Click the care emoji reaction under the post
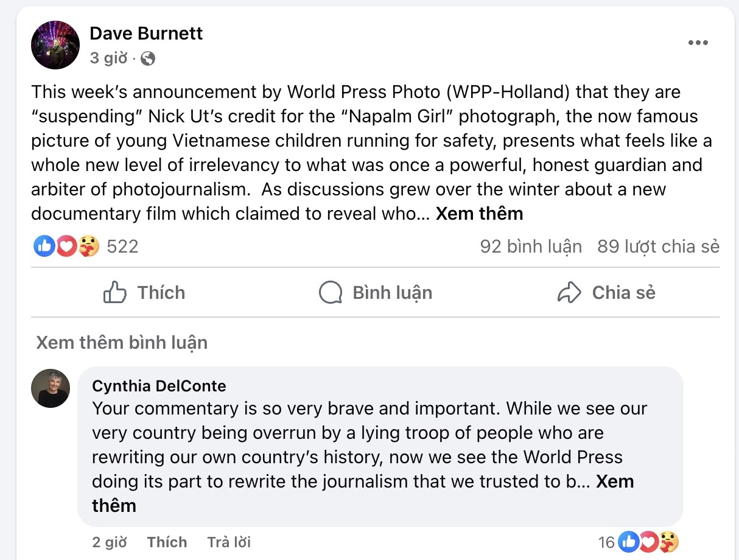 (88, 246)
